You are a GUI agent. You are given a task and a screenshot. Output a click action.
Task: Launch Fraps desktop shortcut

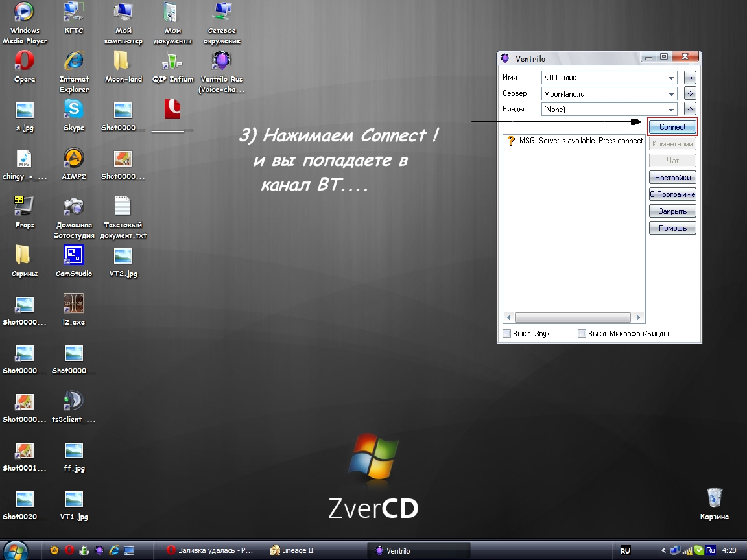24,213
